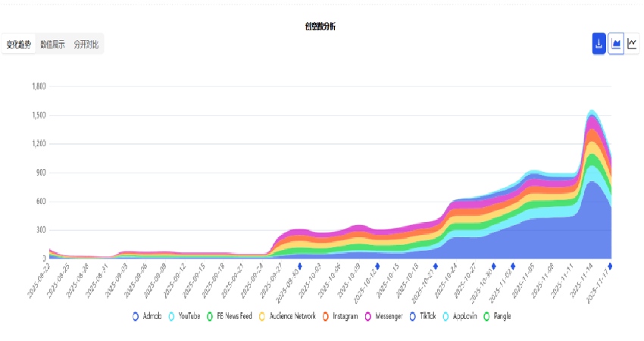The height and width of the screenshot is (341, 644).
Task: Toggle the Admob series in legend
Action: point(147,316)
